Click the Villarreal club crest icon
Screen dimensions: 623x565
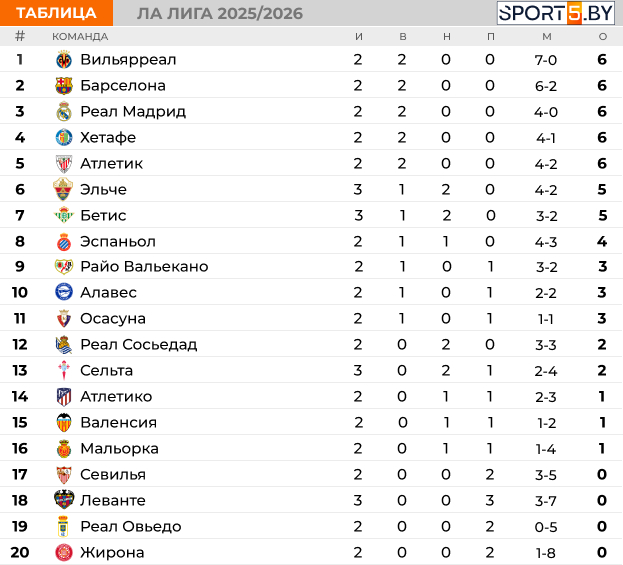(x=64, y=60)
